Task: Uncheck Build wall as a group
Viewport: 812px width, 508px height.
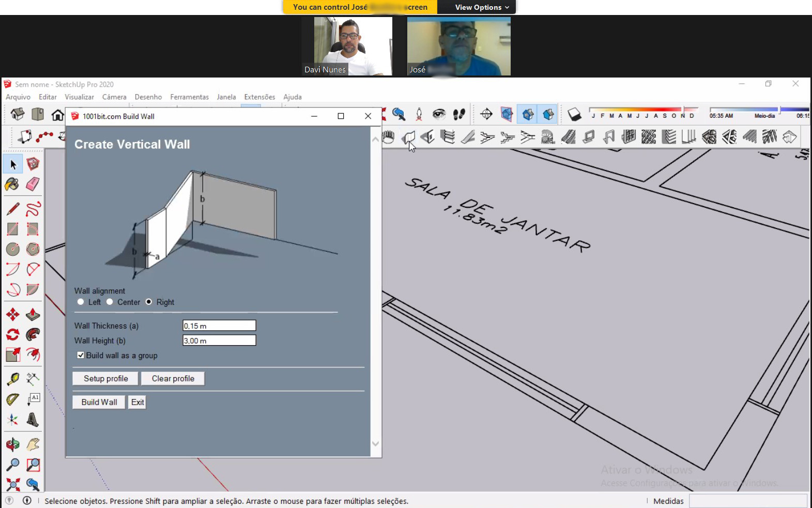Action: [x=81, y=355]
